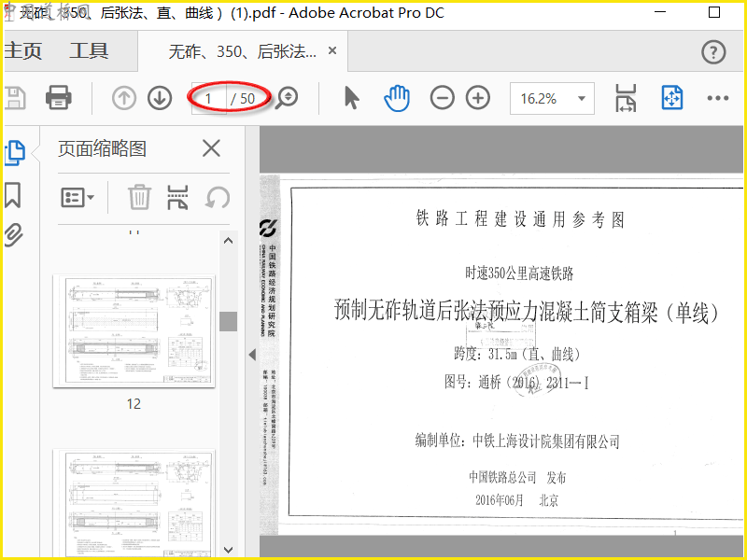The width and height of the screenshot is (747, 560).
Task: Click the page number input field
Action: [x=208, y=99]
